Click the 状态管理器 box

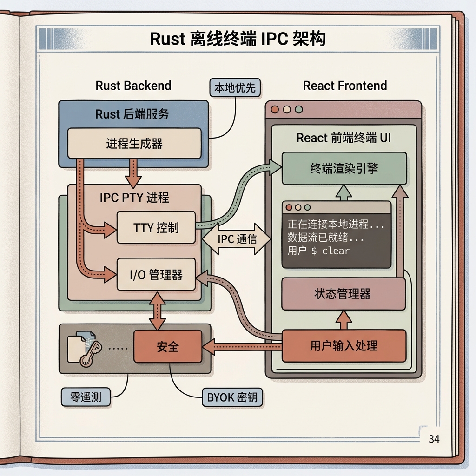(x=344, y=294)
